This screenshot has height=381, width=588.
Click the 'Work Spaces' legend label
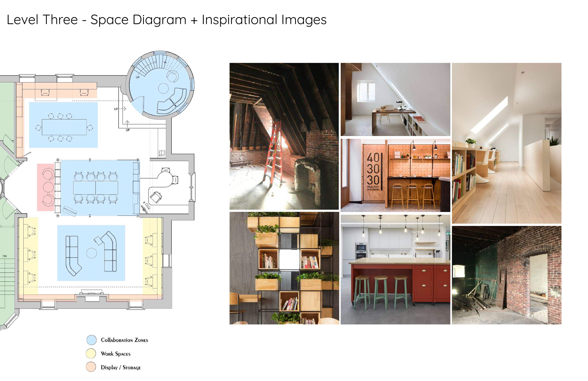coord(115,354)
